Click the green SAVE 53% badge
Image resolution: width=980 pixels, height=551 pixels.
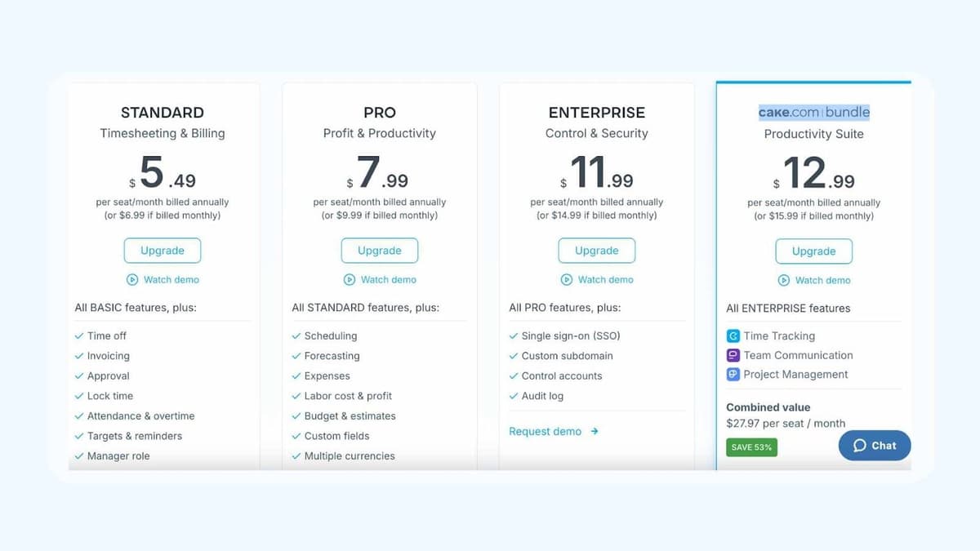pyautogui.click(x=752, y=447)
